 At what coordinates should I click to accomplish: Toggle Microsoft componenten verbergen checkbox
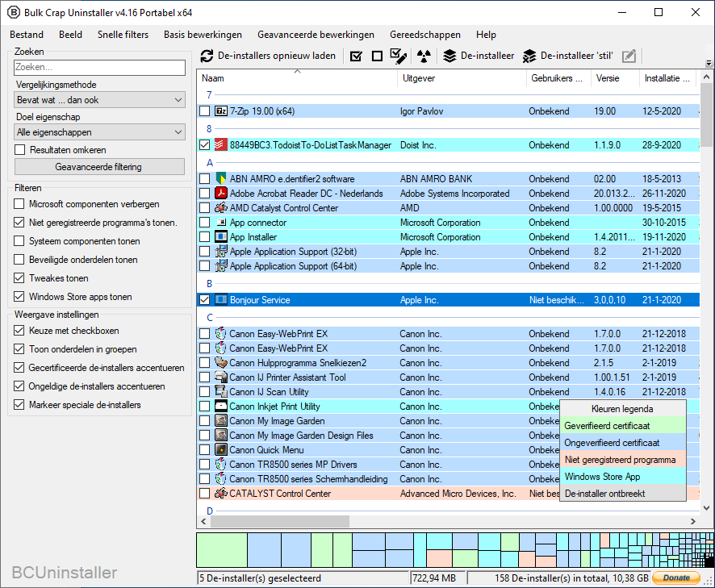(x=19, y=204)
